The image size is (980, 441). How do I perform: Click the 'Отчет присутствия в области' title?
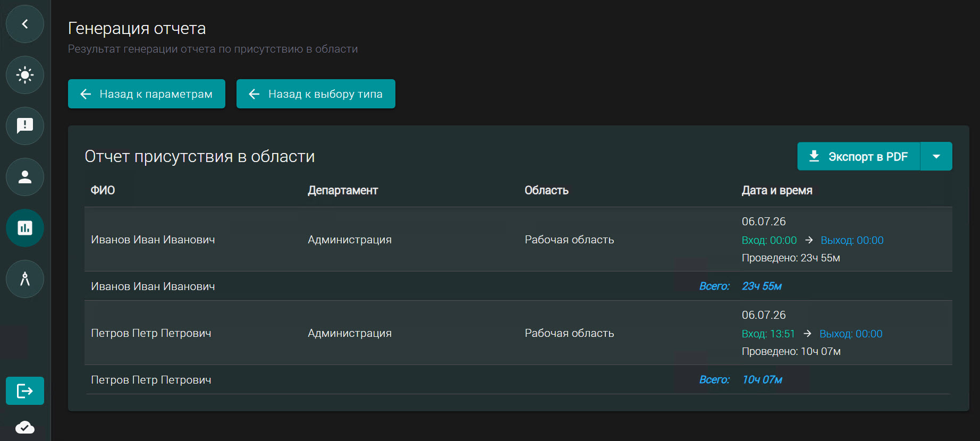click(200, 156)
